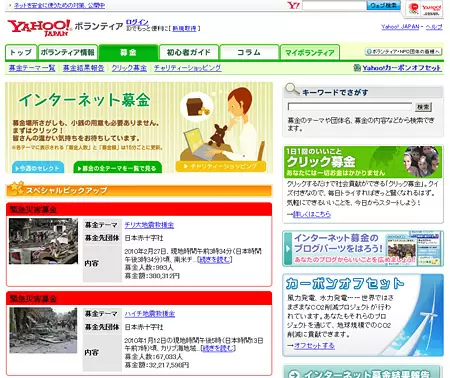Screen dimensions: 450x378
Task: Click the red Y! icon beside the web search box
Action: click(293, 5)
